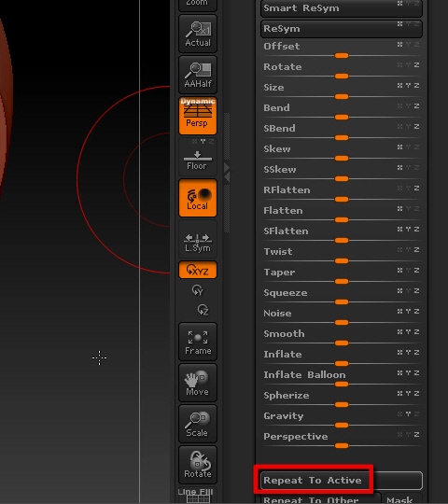The width and height of the screenshot is (448, 504).
Task: Click Repeat To Other button
Action: [321, 498]
